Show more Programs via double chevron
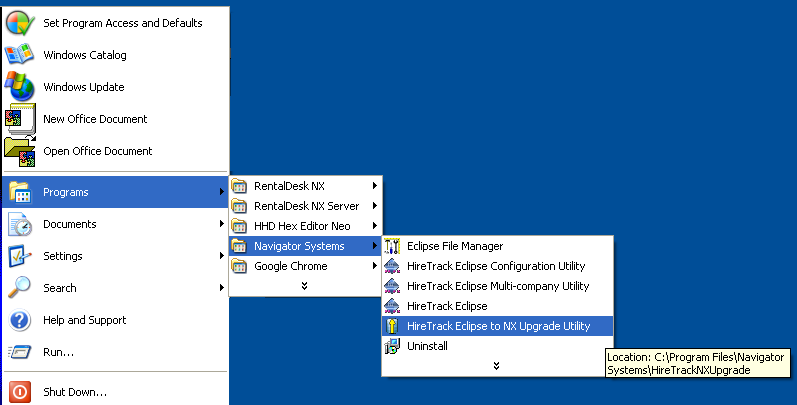797x405 pixels. click(304, 286)
